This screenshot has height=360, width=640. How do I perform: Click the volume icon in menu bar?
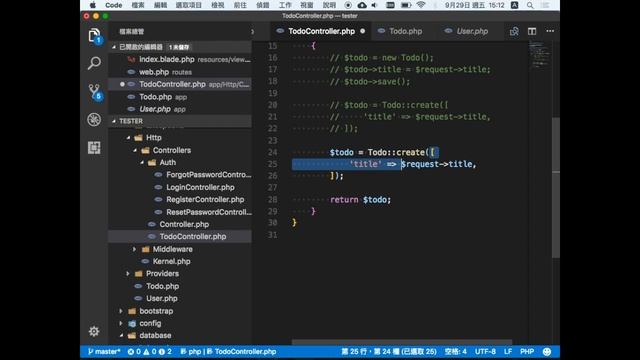pyautogui.click(x=374, y=5)
